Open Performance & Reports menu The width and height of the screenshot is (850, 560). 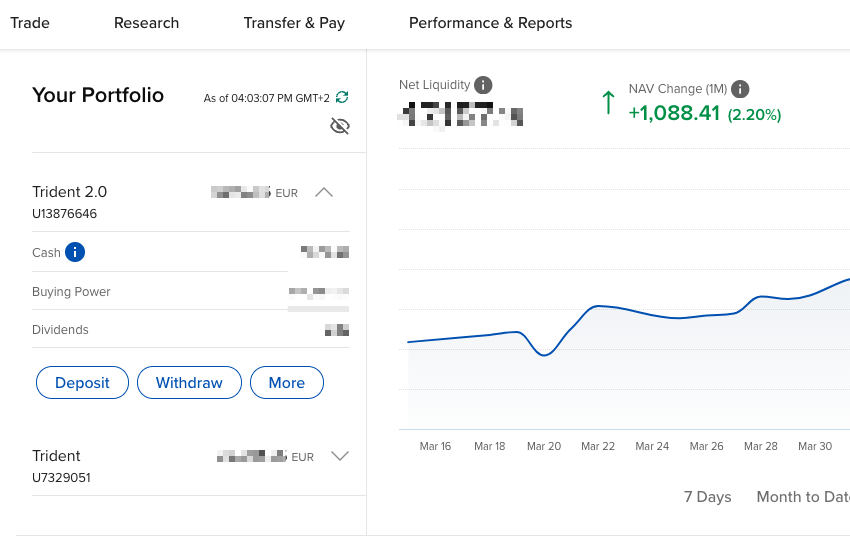point(490,23)
